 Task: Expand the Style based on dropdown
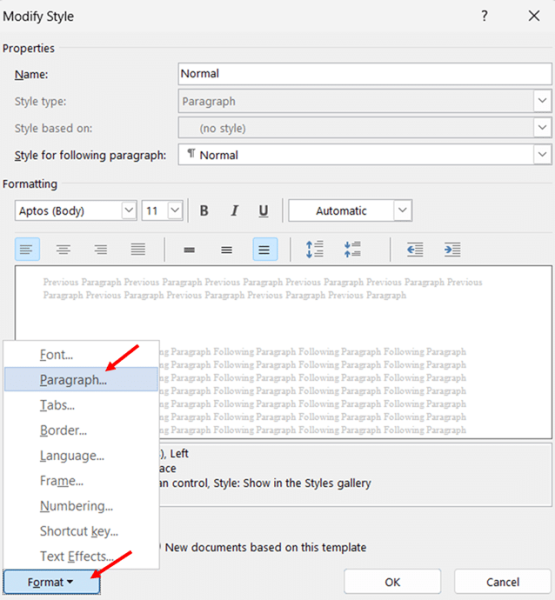coord(542,127)
